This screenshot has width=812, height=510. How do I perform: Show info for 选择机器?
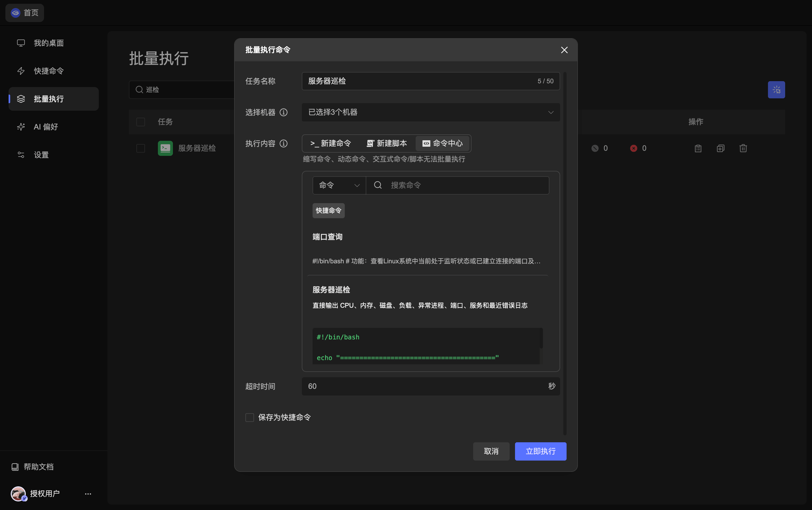[x=284, y=112]
